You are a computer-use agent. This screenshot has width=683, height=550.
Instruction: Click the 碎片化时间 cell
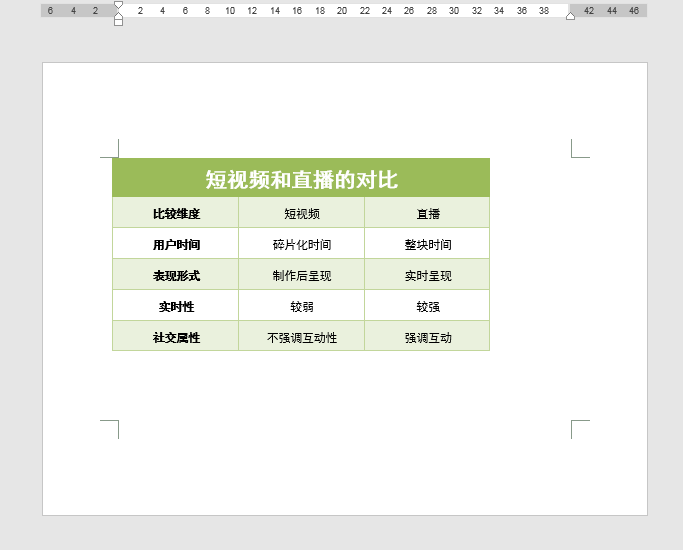pyautogui.click(x=301, y=243)
